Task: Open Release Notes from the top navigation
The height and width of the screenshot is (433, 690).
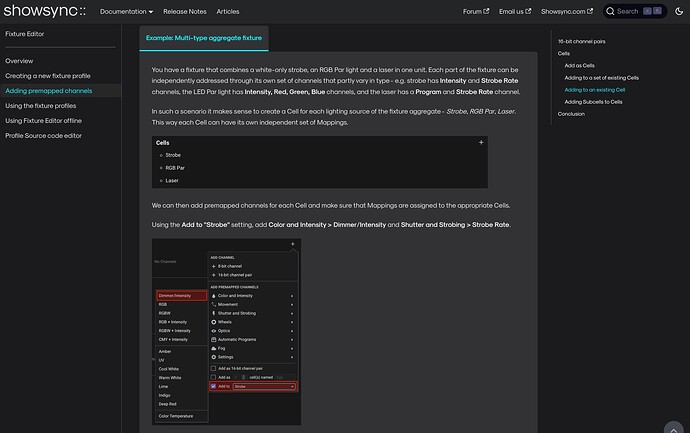Action: pos(184,11)
